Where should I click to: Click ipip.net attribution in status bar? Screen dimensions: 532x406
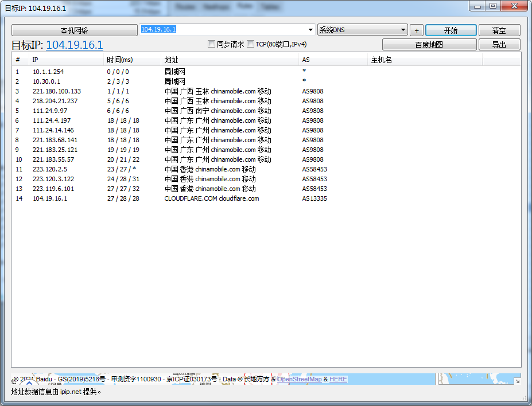[x=71, y=392]
